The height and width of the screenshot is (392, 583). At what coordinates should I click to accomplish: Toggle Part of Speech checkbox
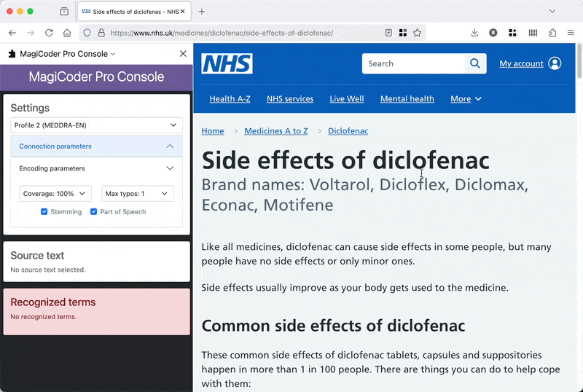click(94, 211)
